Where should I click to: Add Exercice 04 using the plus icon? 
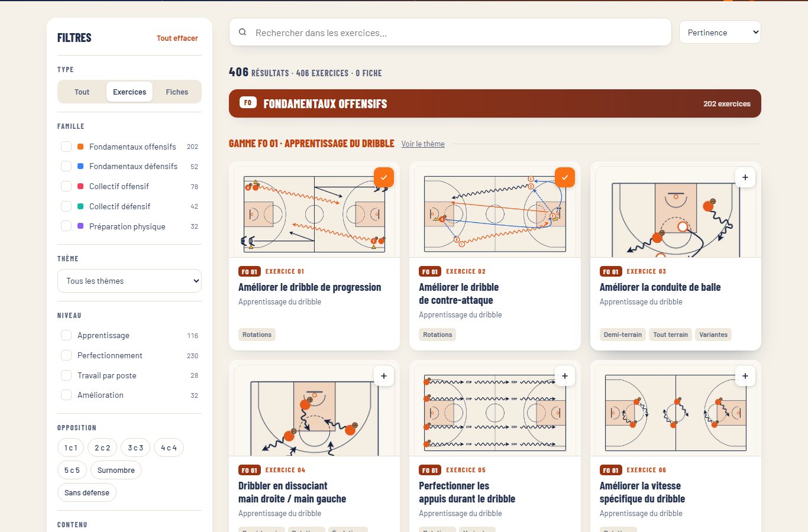pos(384,376)
